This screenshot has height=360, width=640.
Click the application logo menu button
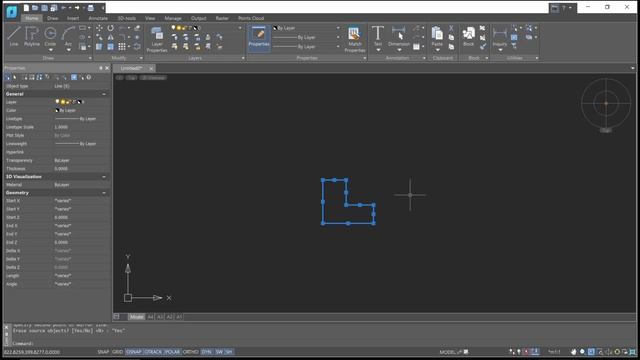tap(12, 11)
